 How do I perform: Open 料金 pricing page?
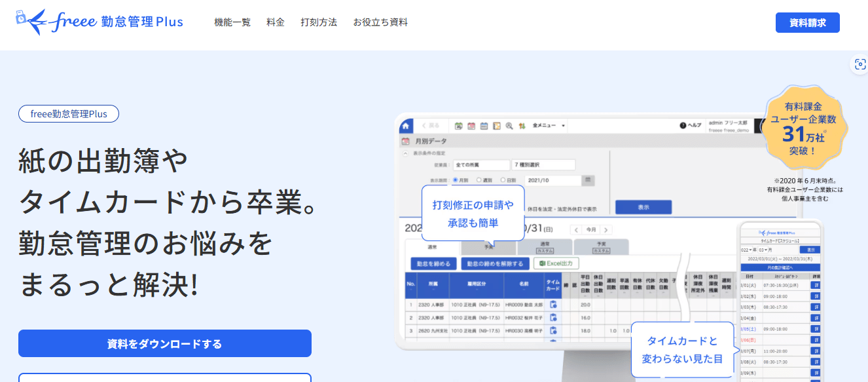pyautogui.click(x=276, y=22)
